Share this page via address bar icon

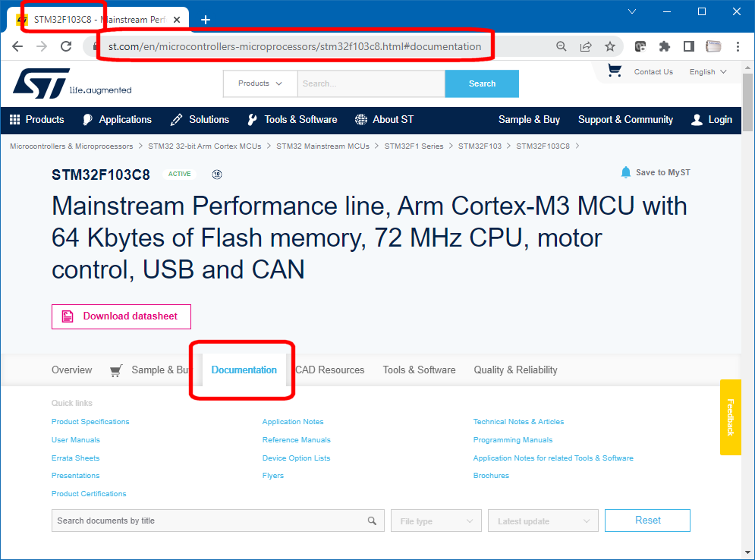click(586, 46)
